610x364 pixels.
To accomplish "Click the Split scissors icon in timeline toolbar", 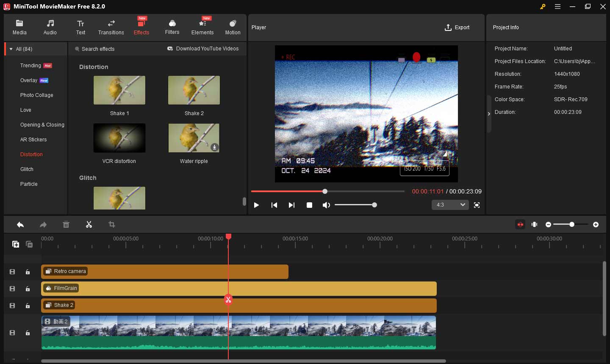I will click(x=89, y=225).
